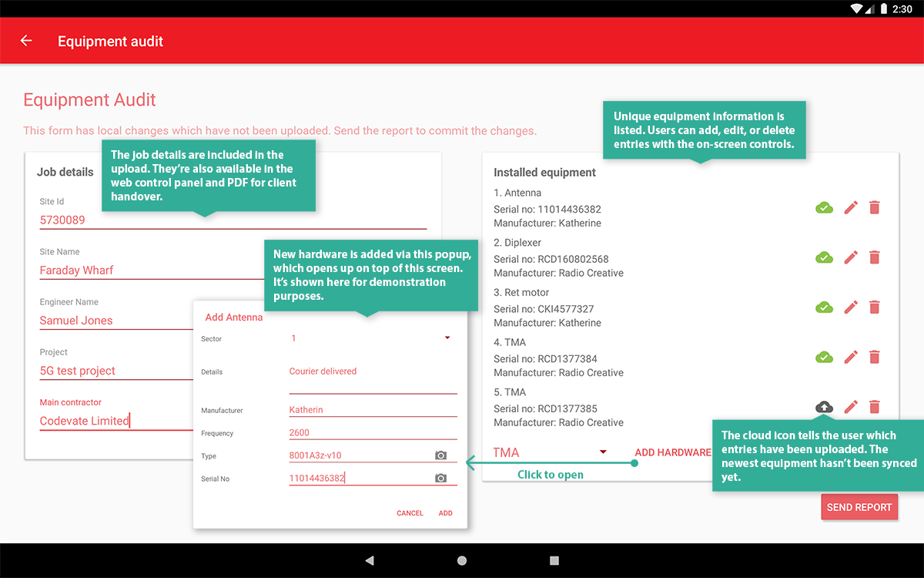Delete the Antenna entry with the trash icon
924x578 pixels.
coord(875,207)
